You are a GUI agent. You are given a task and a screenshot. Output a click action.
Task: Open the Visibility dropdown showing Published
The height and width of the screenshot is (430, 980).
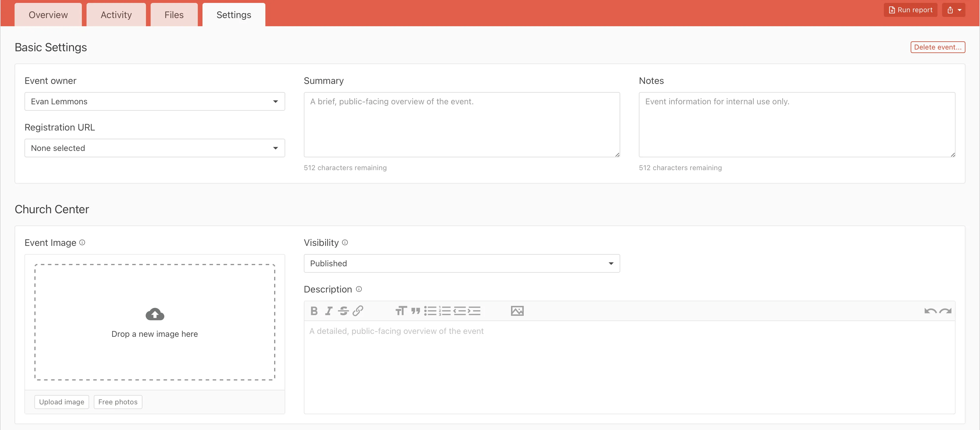461,263
